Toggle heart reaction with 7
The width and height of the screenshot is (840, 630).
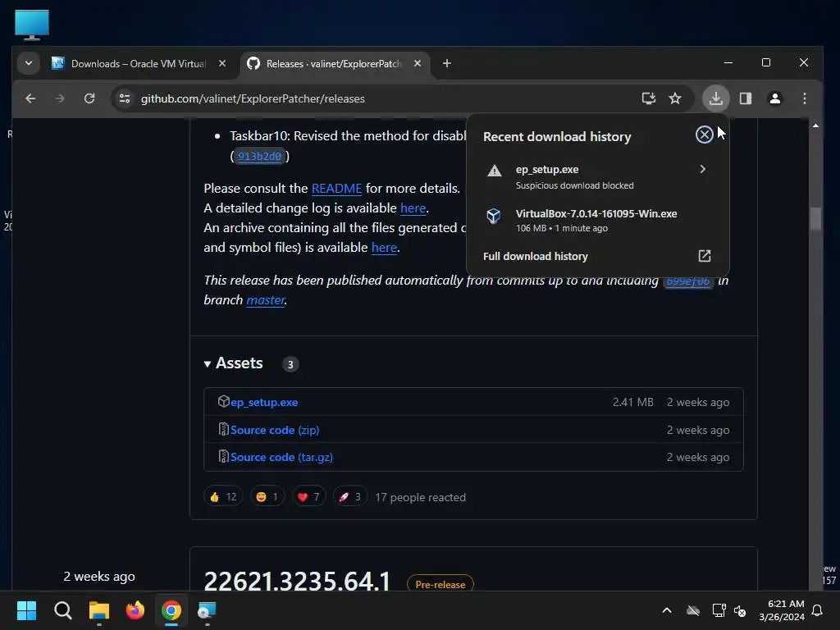[x=308, y=497]
